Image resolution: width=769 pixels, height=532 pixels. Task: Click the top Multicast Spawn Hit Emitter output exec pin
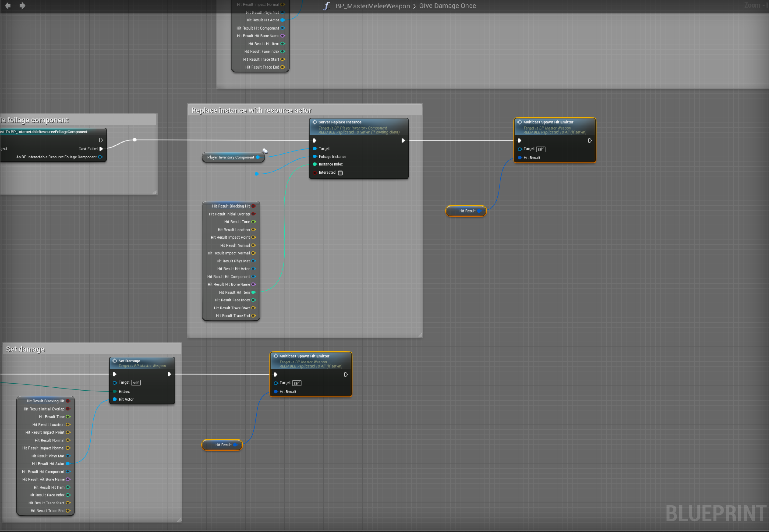[x=590, y=141]
